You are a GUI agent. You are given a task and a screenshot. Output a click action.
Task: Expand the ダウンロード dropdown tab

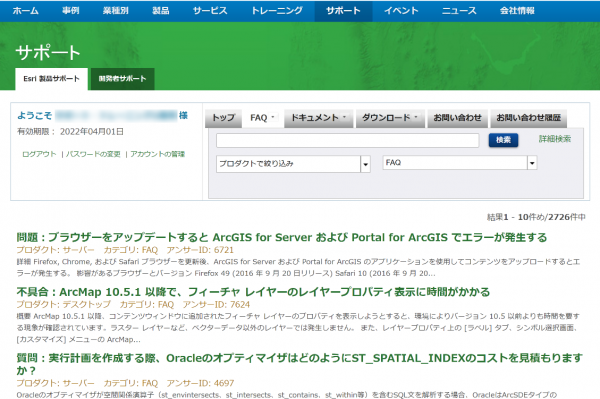(x=390, y=118)
